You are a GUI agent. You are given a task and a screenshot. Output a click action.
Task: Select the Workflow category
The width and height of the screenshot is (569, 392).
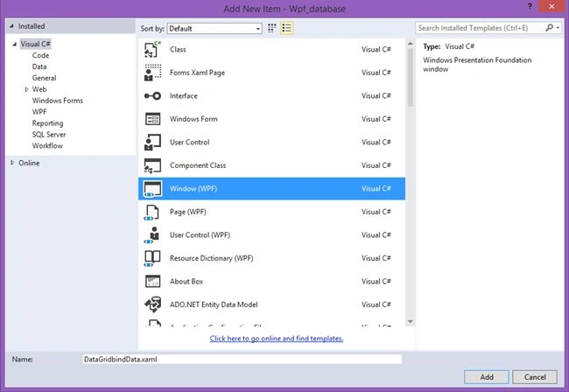47,146
